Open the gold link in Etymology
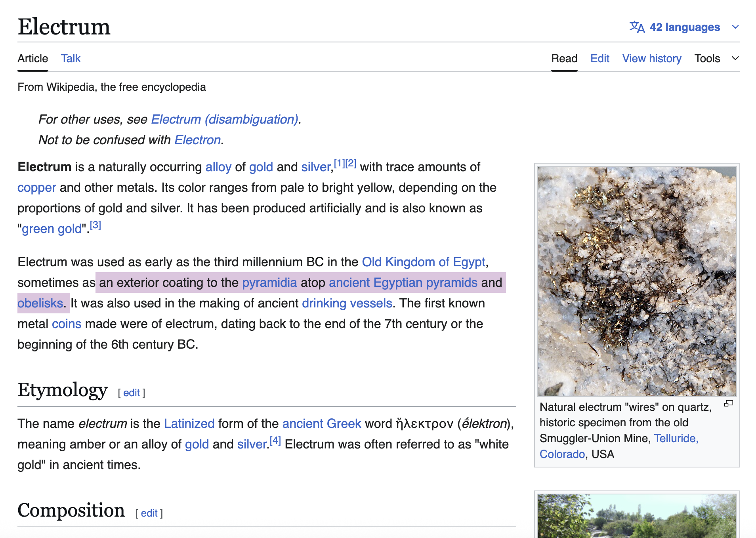Viewport: 756px width, 538px height. click(197, 445)
